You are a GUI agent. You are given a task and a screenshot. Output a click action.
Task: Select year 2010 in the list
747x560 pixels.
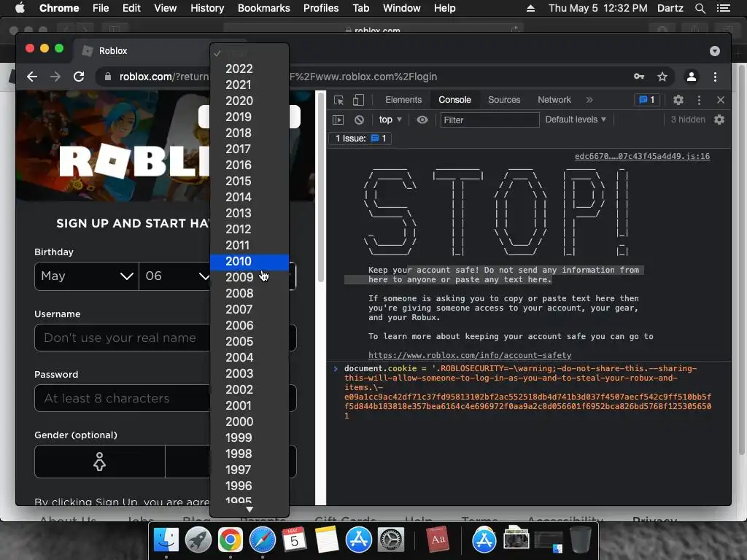[249, 262]
